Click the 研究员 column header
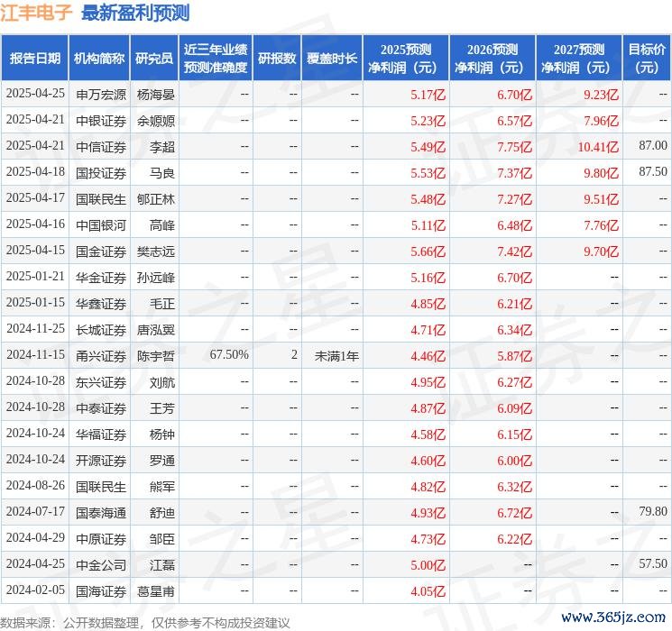The height and width of the screenshot is (631, 672). pos(154,58)
